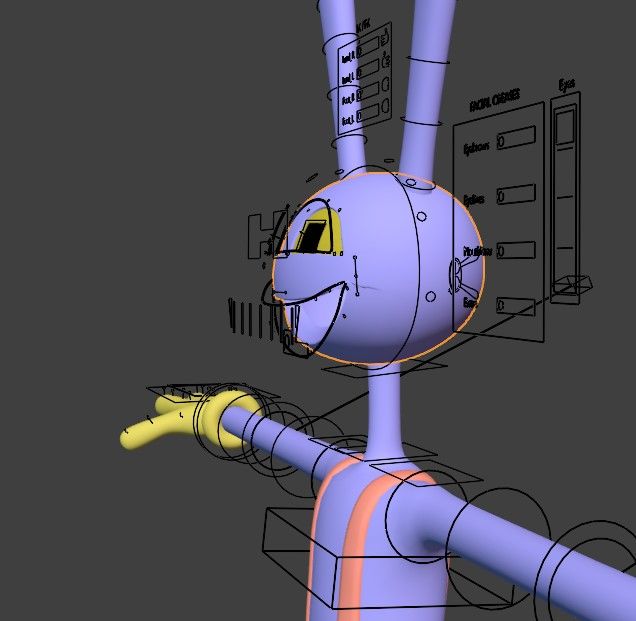Select the Hand_L IK/FK slider handle

point(359,72)
